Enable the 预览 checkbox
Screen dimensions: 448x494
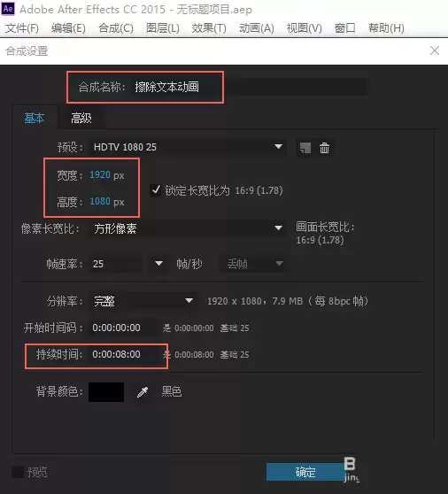[18, 472]
